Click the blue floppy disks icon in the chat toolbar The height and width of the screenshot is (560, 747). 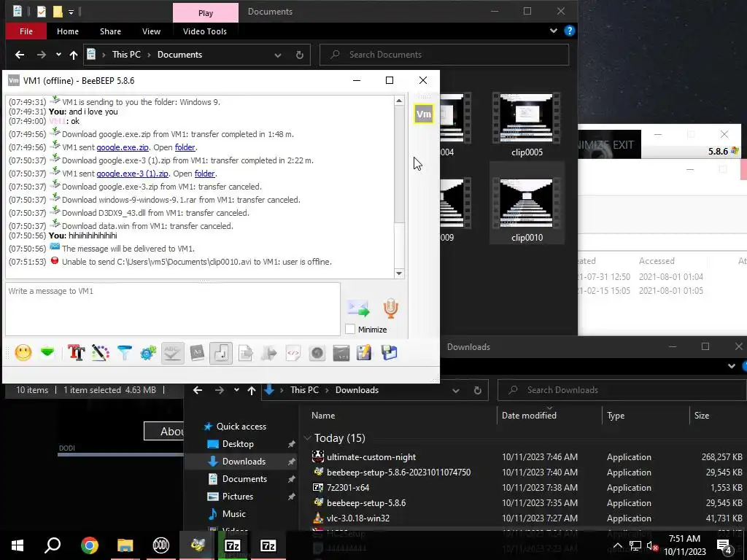pos(389,353)
